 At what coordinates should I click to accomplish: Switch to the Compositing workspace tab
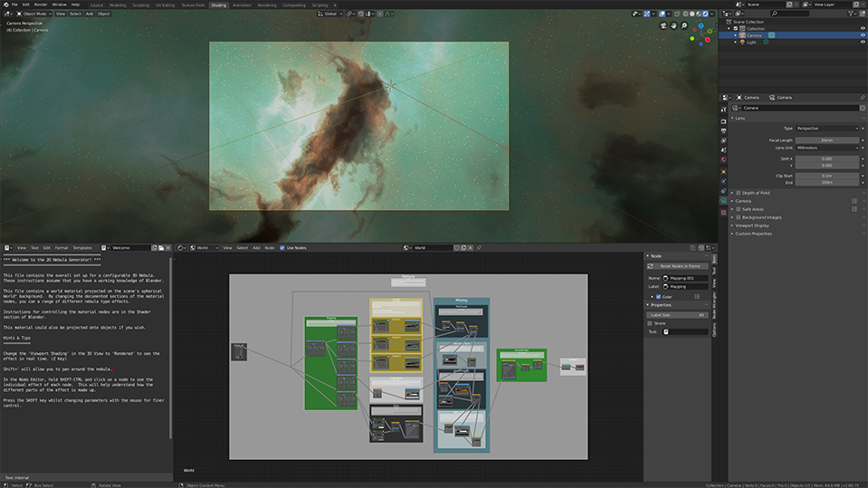tap(294, 5)
